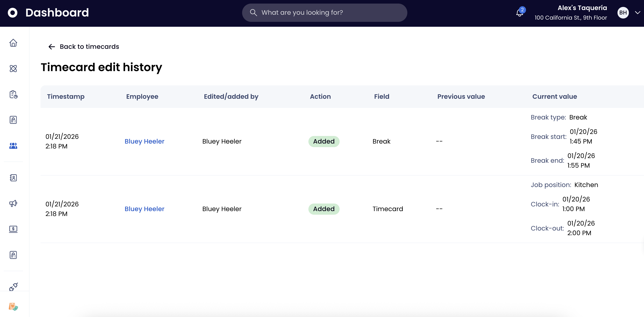Open the notifications bell with badge
644x317 pixels.
[x=520, y=12]
